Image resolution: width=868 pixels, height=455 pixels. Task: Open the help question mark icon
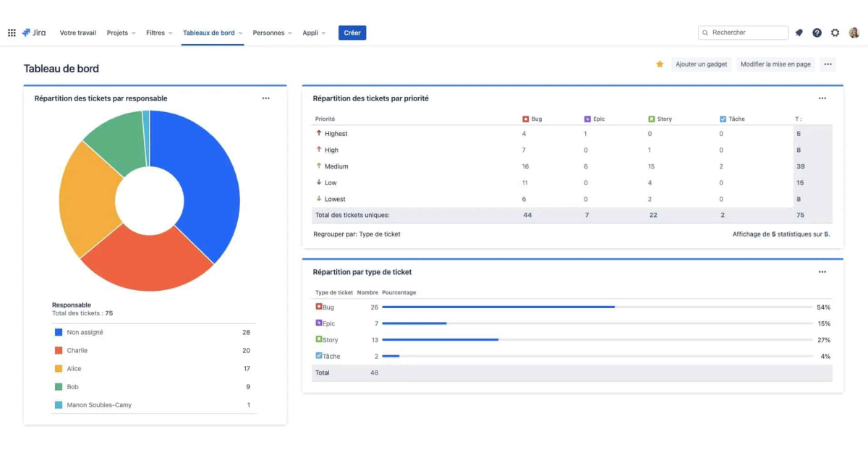(x=817, y=33)
